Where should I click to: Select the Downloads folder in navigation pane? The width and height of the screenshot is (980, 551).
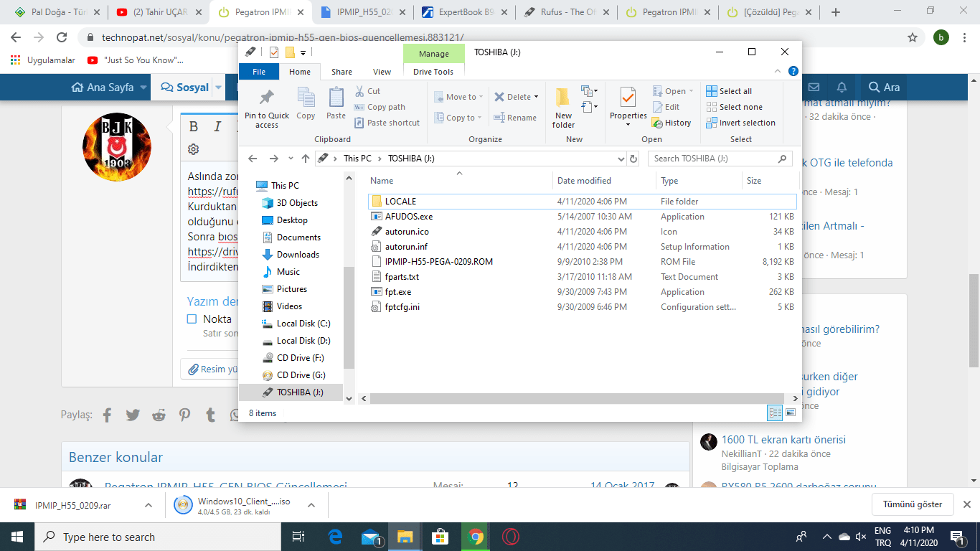click(x=298, y=255)
